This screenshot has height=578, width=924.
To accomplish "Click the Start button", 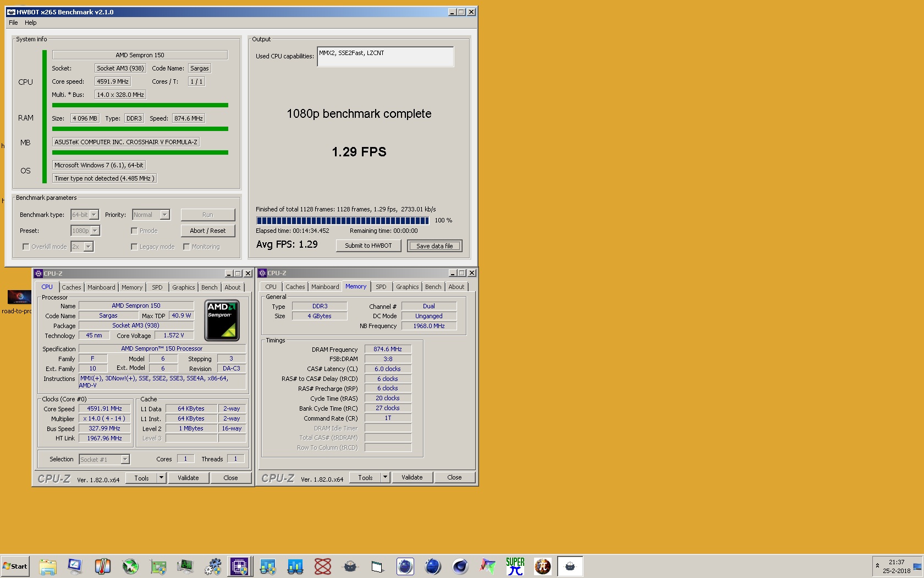I will [15, 566].
